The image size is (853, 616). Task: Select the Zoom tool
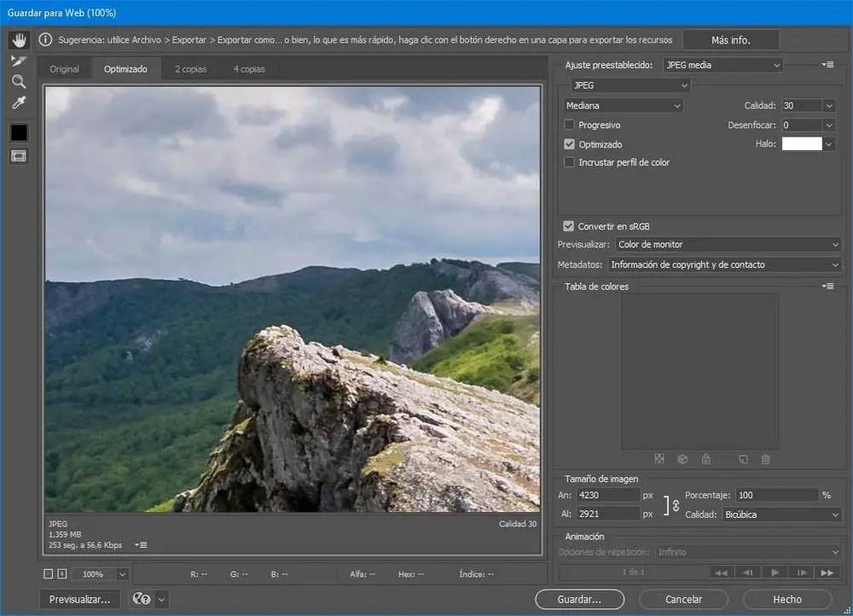[19, 82]
